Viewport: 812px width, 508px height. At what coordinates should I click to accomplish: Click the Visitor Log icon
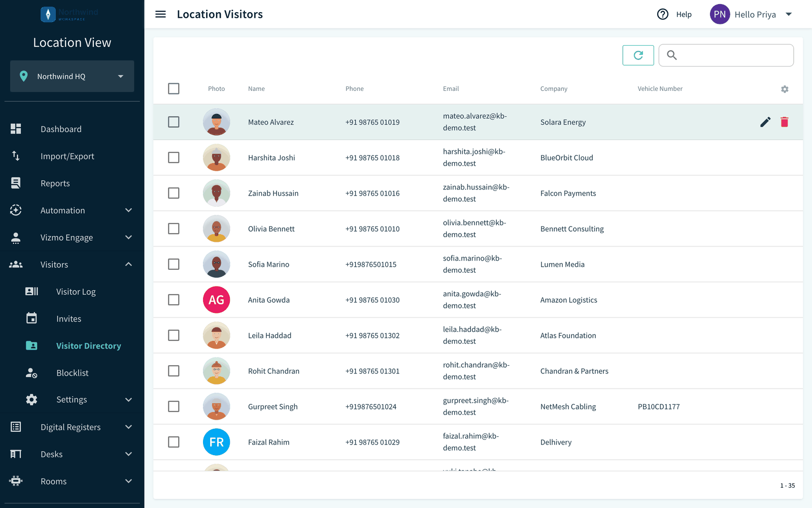pyautogui.click(x=31, y=291)
